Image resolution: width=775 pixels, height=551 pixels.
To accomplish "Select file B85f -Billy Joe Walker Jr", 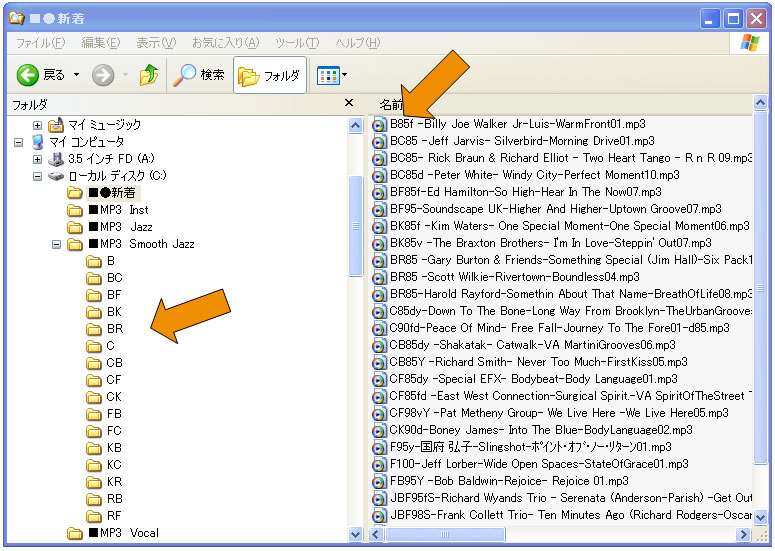I will pos(517,124).
